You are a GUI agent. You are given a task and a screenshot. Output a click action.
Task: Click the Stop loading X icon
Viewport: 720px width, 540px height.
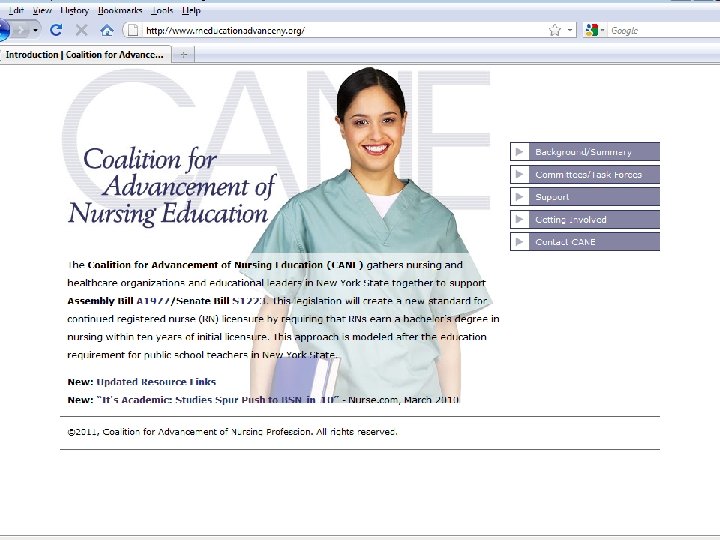[82, 30]
